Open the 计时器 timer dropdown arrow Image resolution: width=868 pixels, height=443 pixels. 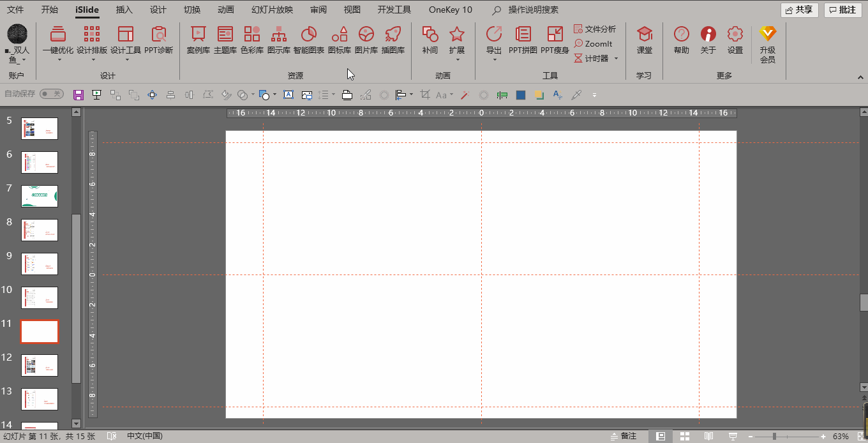click(616, 59)
